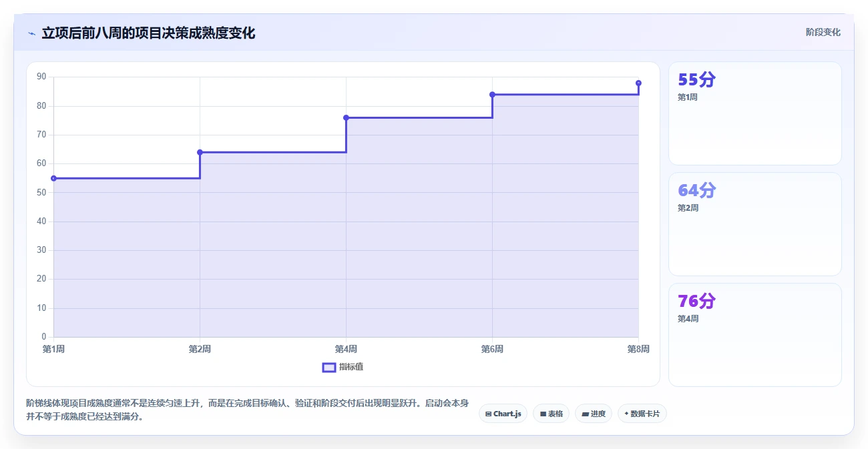Open the 55分 第1周 data card
Viewport: 868px width, 449px height.
click(x=754, y=113)
